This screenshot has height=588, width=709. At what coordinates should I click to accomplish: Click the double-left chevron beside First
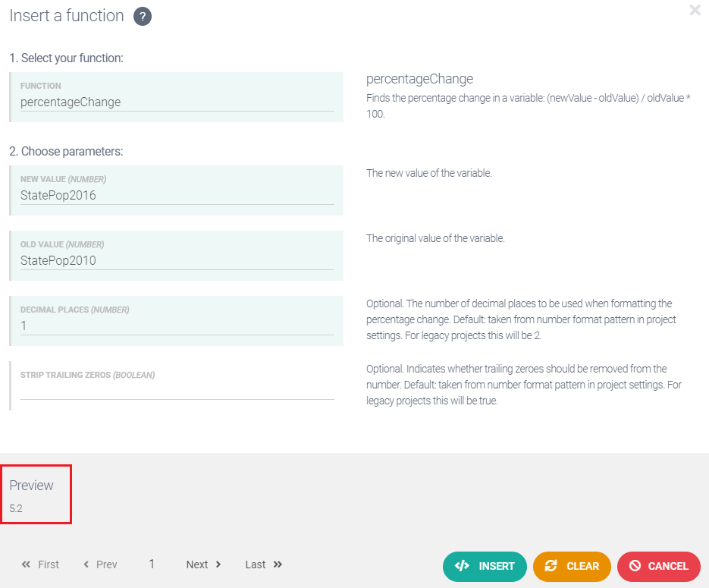[x=27, y=564]
